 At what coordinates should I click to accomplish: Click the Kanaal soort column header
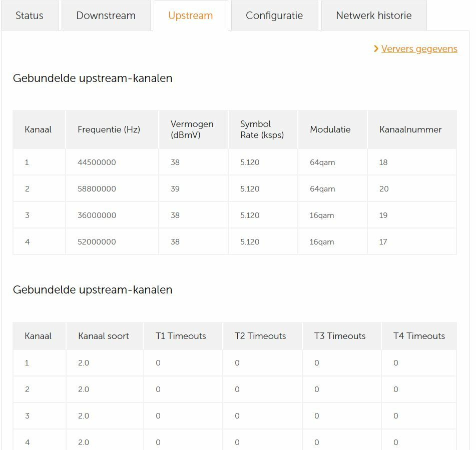pos(105,336)
